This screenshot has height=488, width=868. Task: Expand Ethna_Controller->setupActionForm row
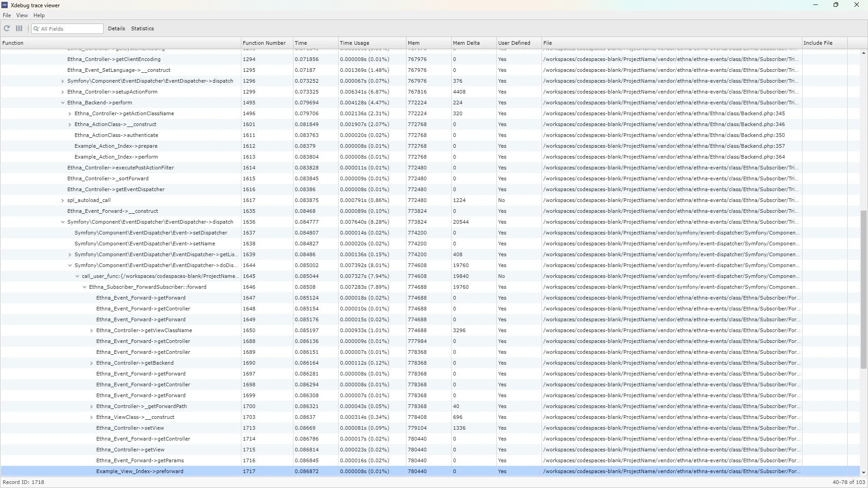tap(63, 92)
